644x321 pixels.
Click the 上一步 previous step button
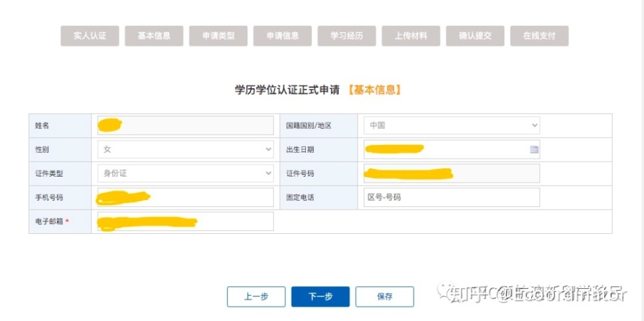tap(256, 297)
